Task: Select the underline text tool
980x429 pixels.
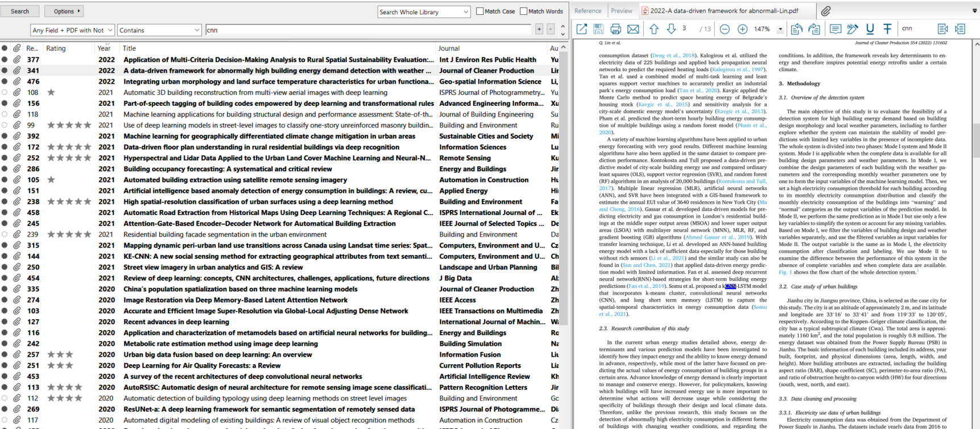Action: tap(870, 29)
